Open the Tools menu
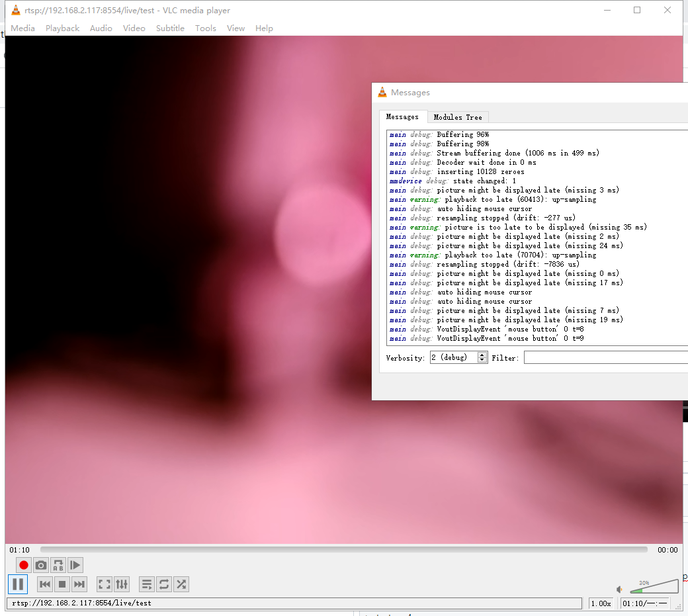The height and width of the screenshot is (616, 688). coord(205,28)
